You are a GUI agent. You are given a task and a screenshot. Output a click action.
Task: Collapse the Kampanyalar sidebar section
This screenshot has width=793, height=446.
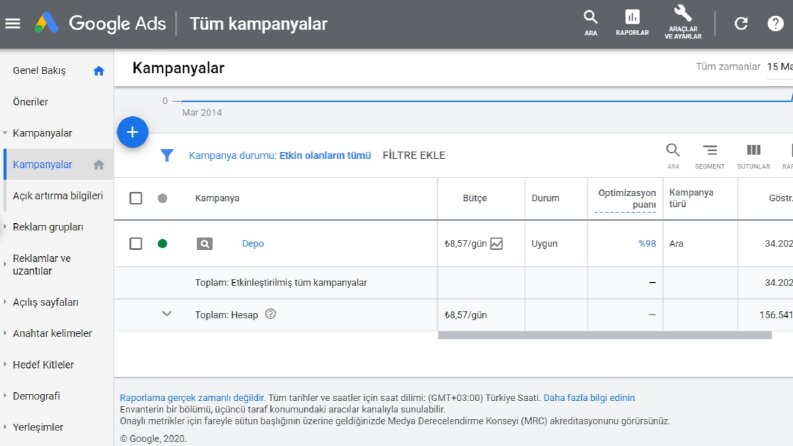point(5,133)
